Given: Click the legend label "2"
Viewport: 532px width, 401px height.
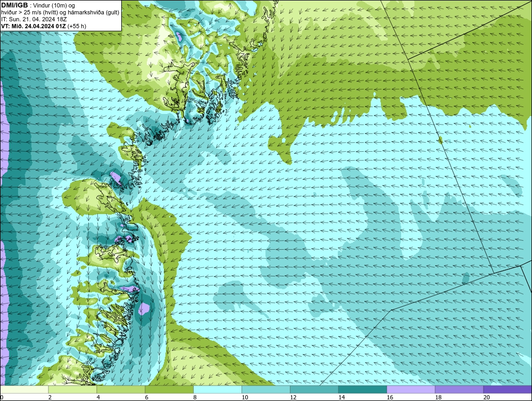Looking at the screenshot, I should tap(50, 397).
